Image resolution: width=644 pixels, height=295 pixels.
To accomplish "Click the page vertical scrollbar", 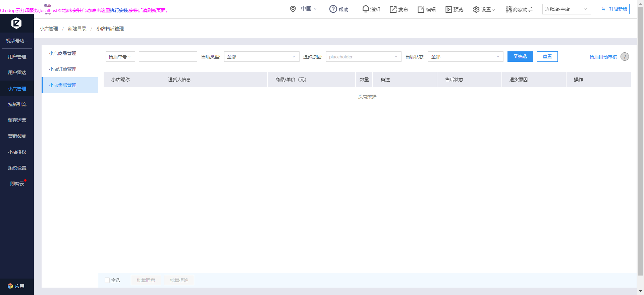I will (640, 141).
